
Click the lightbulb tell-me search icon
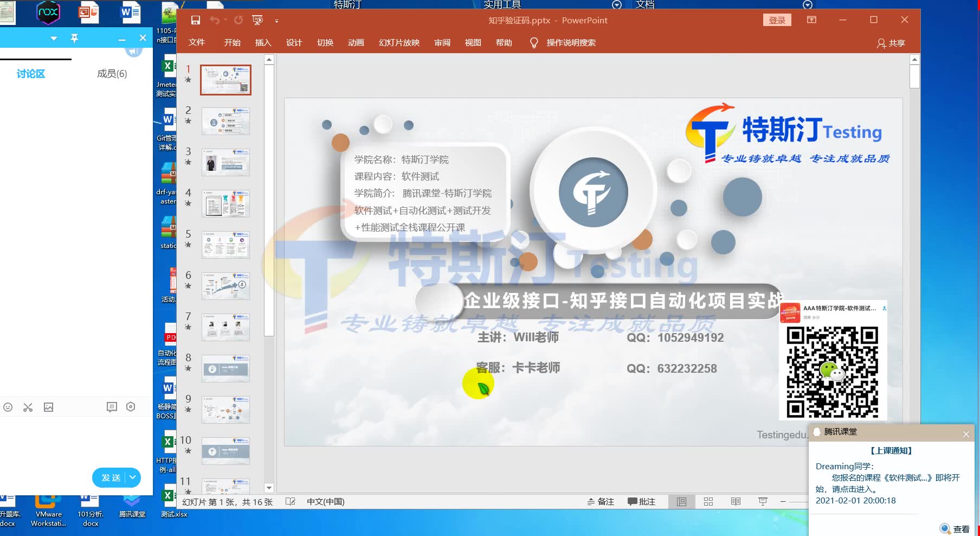(534, 42)
